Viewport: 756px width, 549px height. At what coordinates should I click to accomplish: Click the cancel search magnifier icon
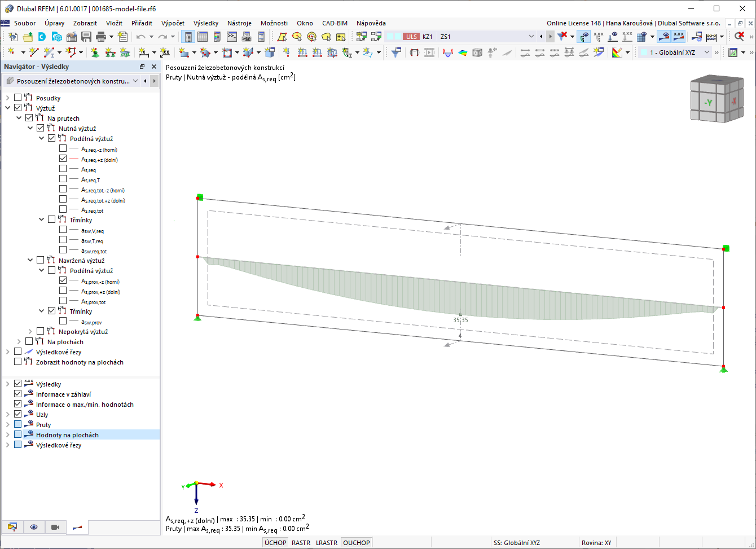(739, 37)
